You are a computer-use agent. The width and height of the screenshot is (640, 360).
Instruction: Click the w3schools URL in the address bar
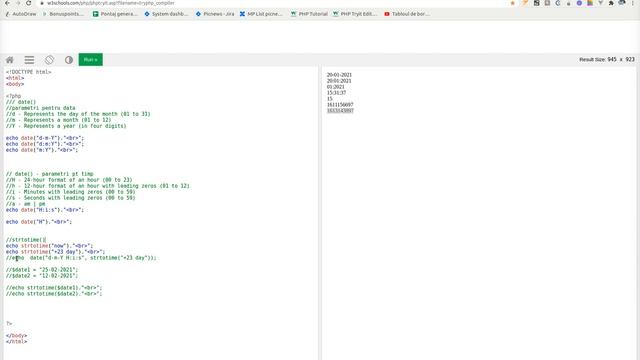click(111, 3)
